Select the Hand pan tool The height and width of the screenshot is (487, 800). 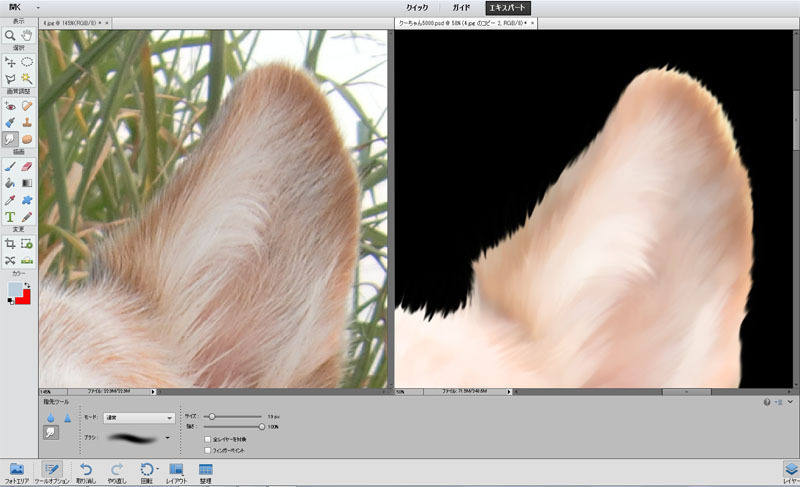(x=27, y=35)
